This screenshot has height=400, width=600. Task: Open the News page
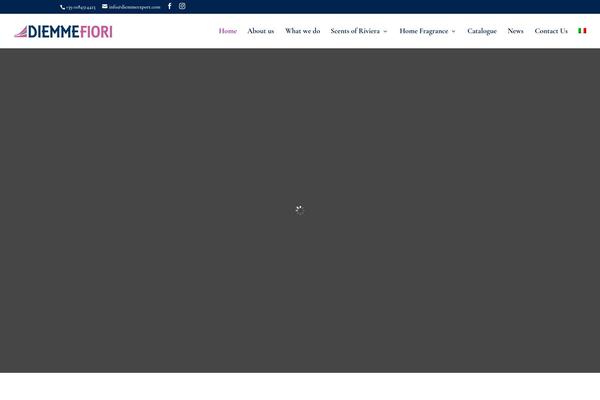tap(515, 31)
